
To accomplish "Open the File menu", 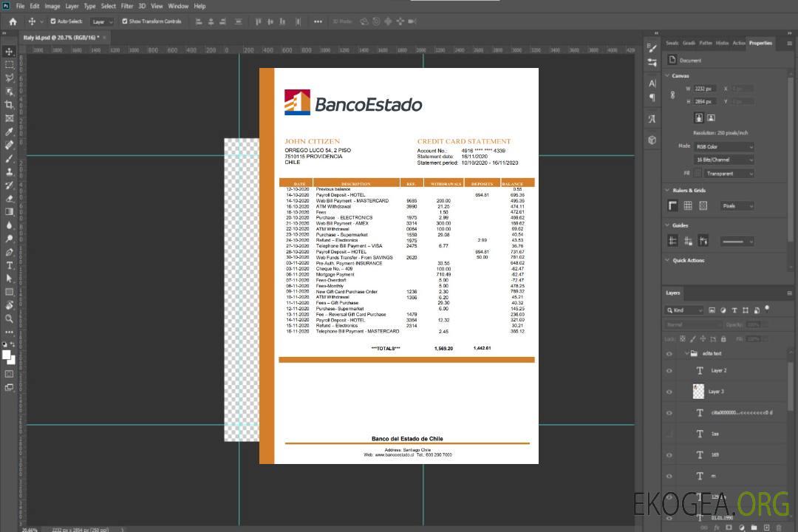I will point(21,6).
